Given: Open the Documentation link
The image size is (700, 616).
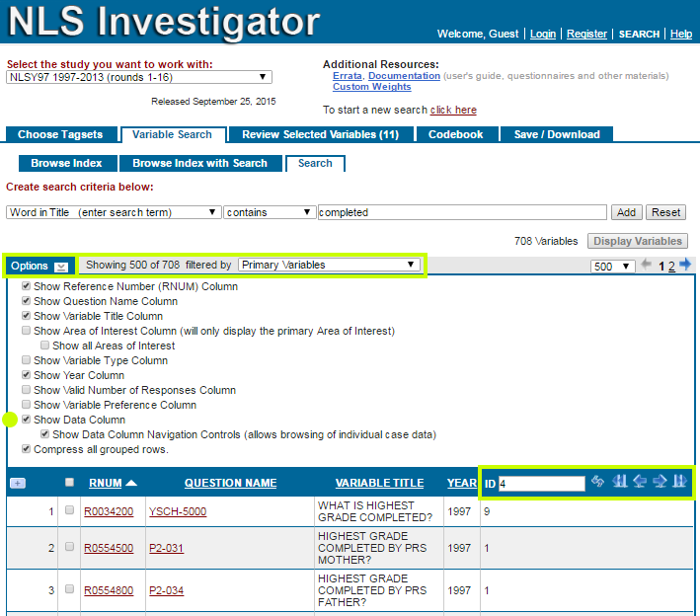Looking at the screenshot, I should pos(404,76).
